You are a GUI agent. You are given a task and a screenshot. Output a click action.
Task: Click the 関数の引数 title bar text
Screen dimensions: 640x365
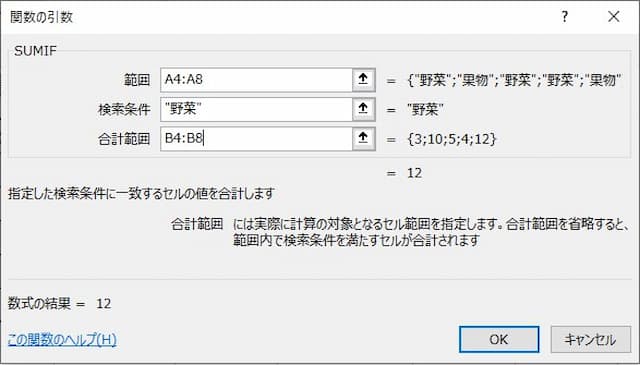tap(41, 17)
